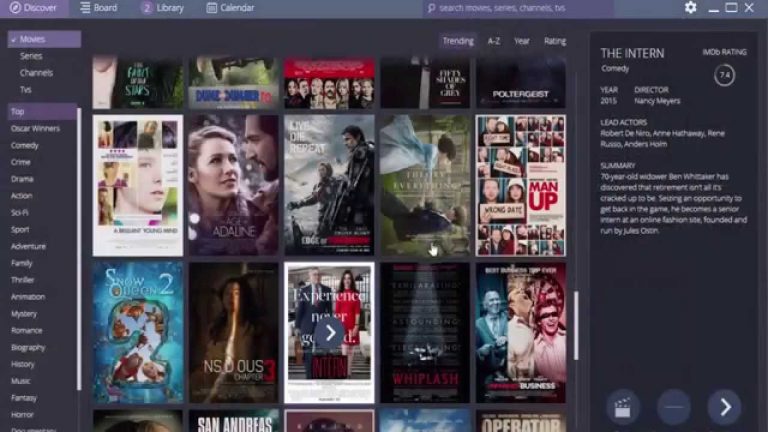Focus the search movies, series field
The image size is (768, 432).
[518, 8]
